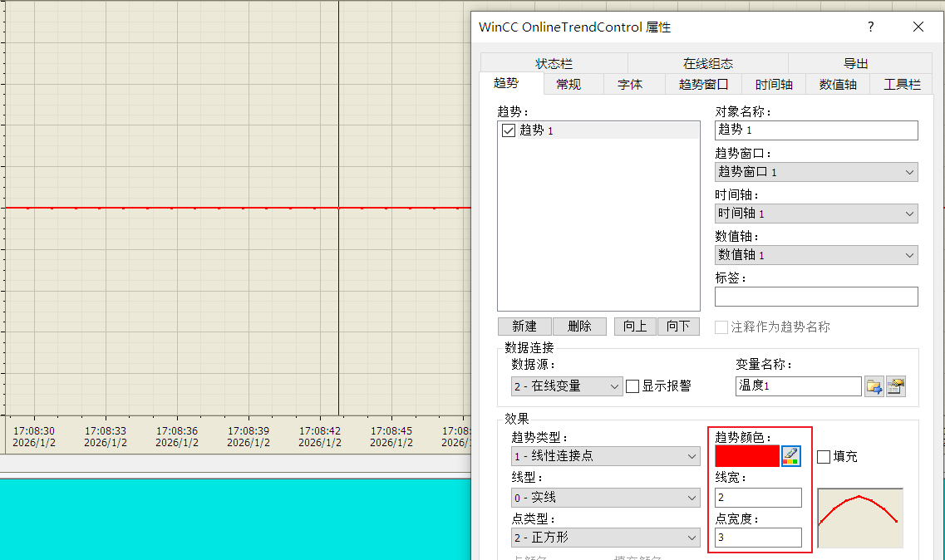Click the help question mark button
The image size is (945, 560).
870,27
